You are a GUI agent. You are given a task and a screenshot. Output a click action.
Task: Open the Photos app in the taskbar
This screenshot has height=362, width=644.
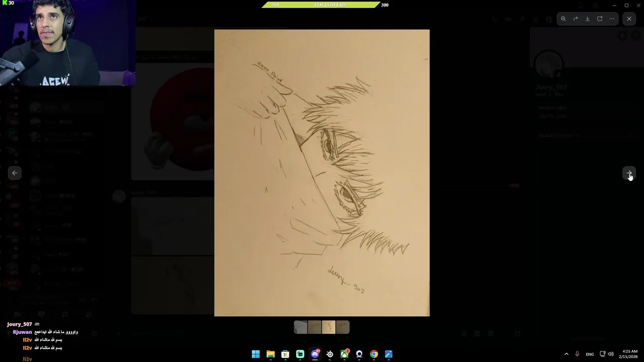389,354
